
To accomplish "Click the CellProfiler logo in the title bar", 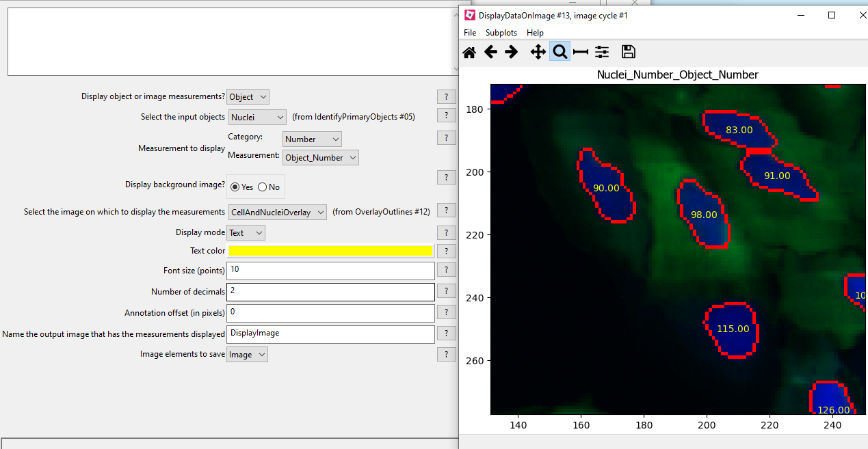I will coord(470,14).
